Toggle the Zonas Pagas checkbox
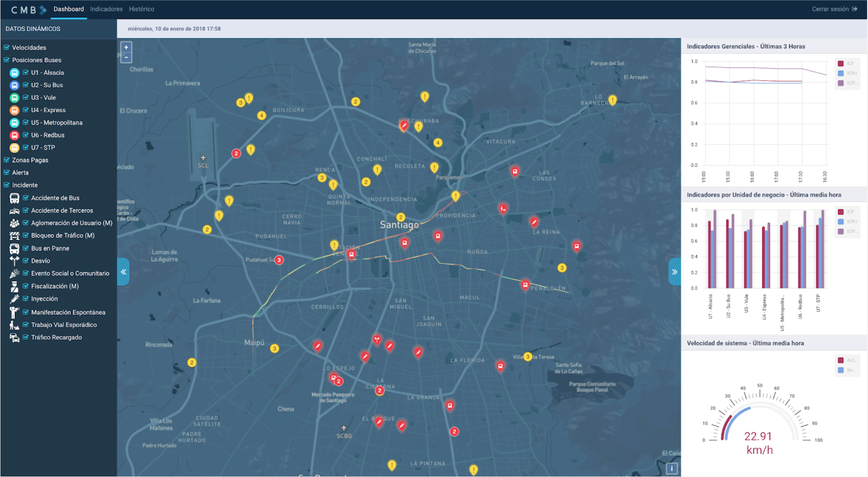Screen dimensions: 868x477 [x=7, y=160]
